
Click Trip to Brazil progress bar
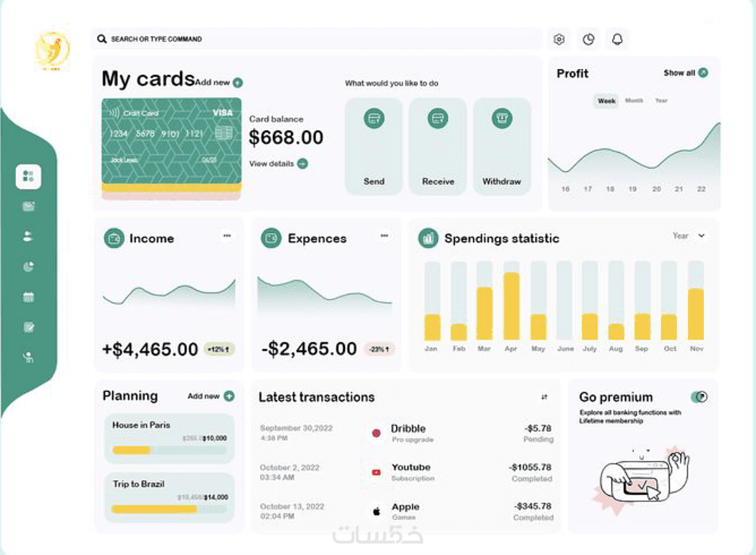169,509
